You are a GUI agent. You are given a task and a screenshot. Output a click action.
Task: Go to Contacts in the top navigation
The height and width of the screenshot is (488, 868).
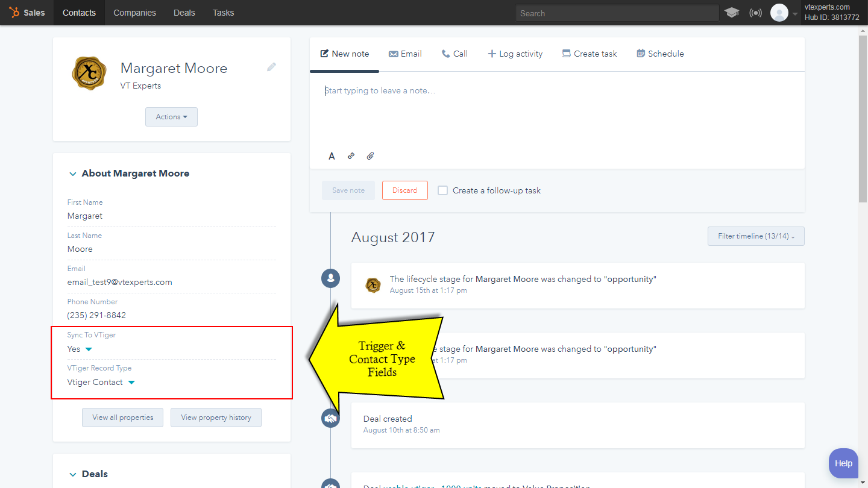point(79,13)
